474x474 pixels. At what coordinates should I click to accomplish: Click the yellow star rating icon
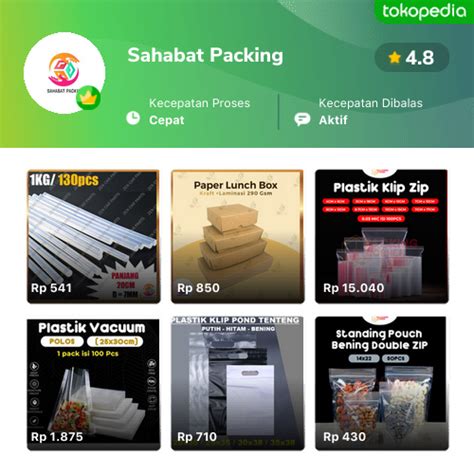click(394, 58)
